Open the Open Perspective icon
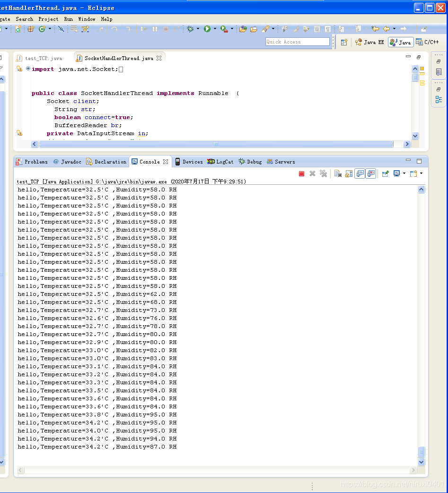Screen dimensions: 448x493 tap(344, 42)
